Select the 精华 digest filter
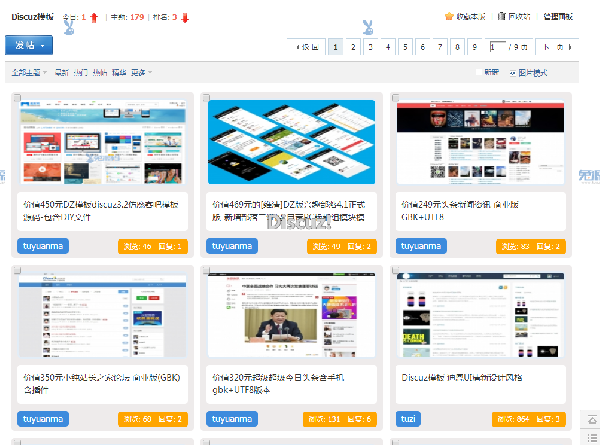Image resolution: width=600 pixels, height=445 pixels. point(119,72)
